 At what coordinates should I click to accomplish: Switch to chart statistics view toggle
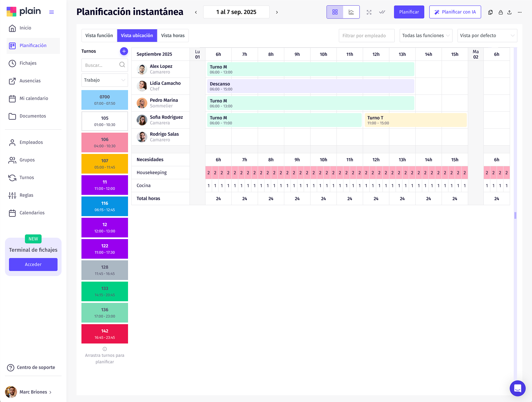(x=351, y=12)
